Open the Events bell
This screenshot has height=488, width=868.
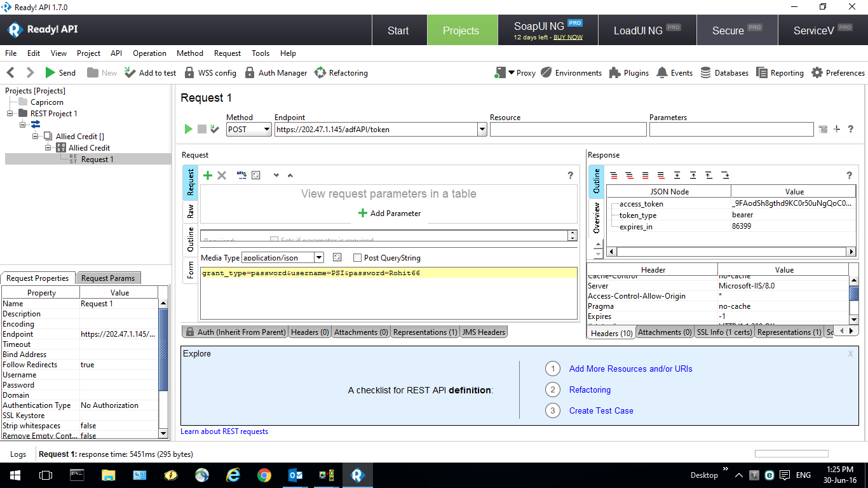pyautogui.click(x=674, y=72)
